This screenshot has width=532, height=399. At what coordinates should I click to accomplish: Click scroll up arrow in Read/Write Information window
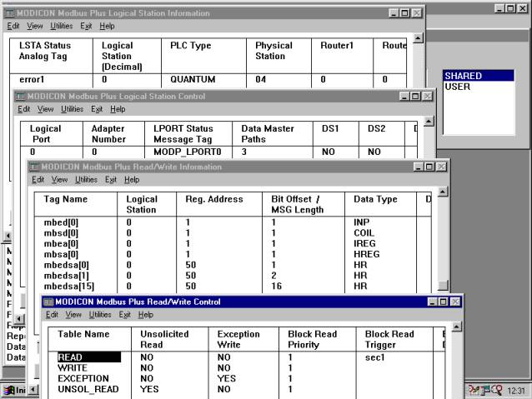coord(443,192)
